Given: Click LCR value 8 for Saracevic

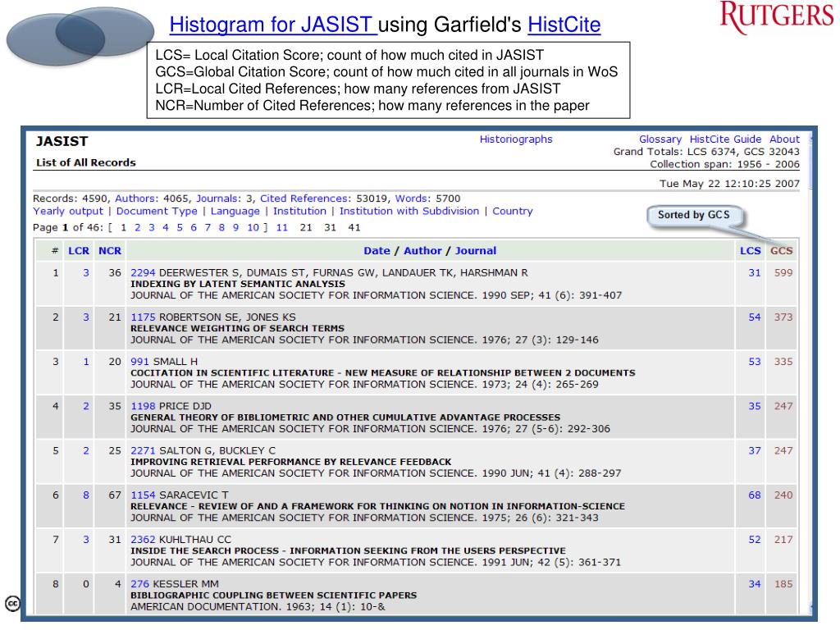Looking at the screenshot, I should coord(85,495).
